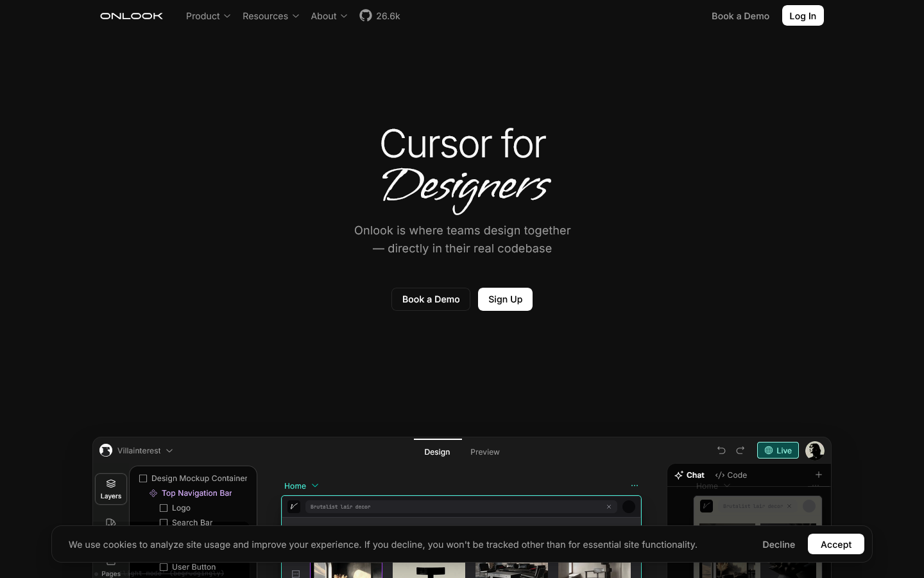This screenshot has width=924, height=578.
Task: Click the Logo layer box icon
Action: [164, 508]
